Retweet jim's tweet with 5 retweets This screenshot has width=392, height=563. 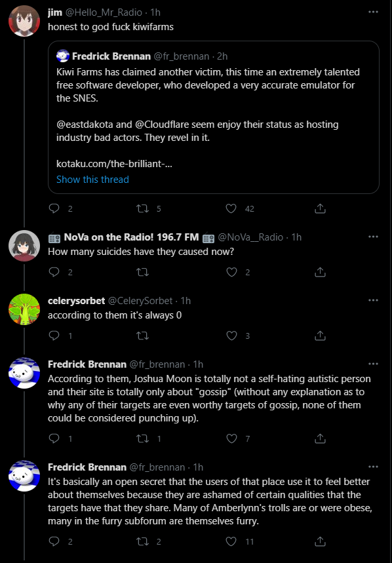click(143, 208)
